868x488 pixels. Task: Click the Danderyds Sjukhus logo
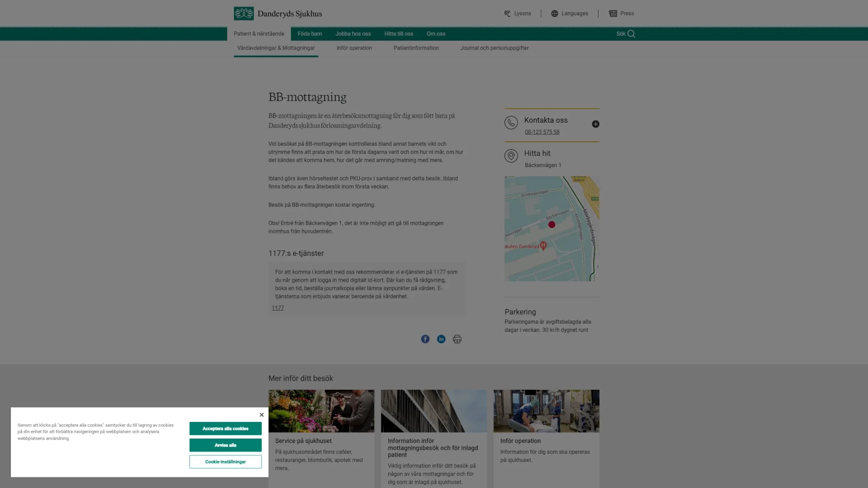pos(278,14)
